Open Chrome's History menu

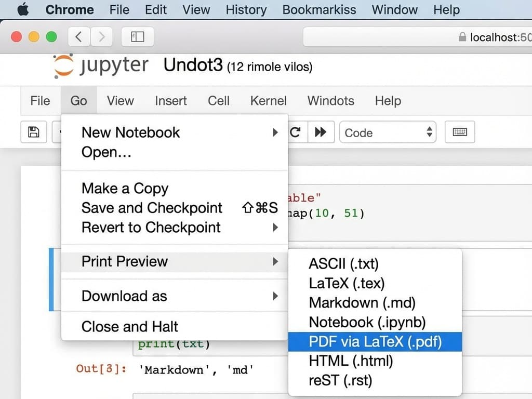[246, 9]
